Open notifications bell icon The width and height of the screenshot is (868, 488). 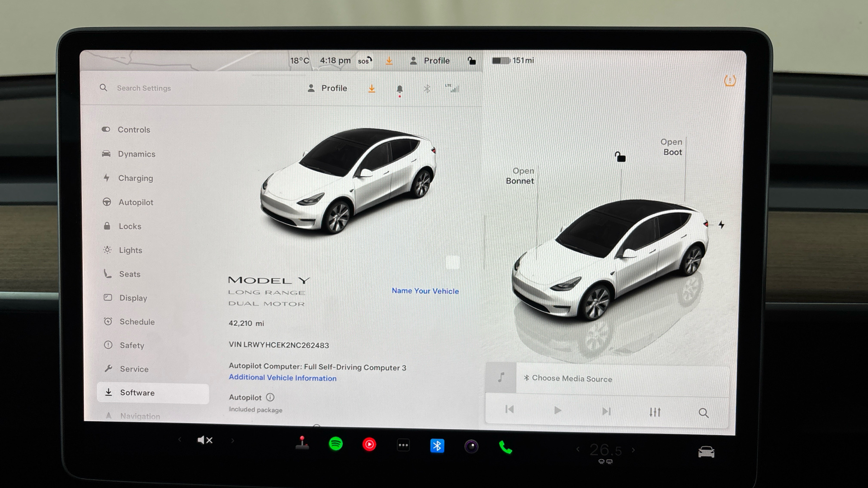pos(400,89)
